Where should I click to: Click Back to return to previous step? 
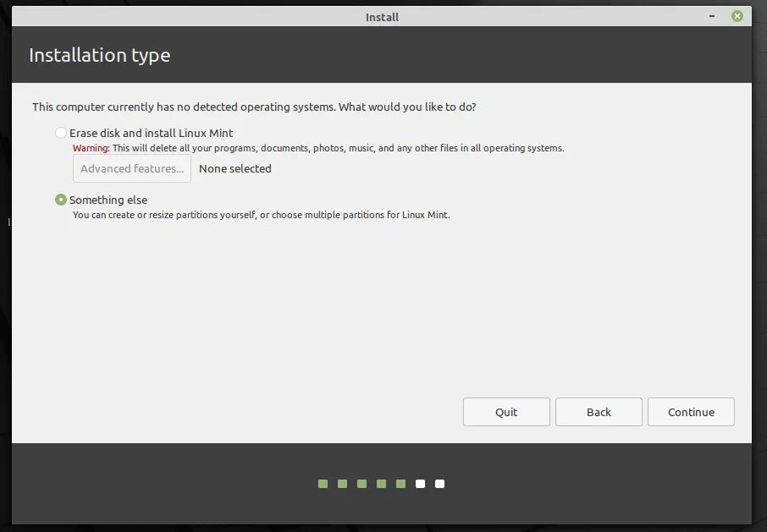click(599, 412)
